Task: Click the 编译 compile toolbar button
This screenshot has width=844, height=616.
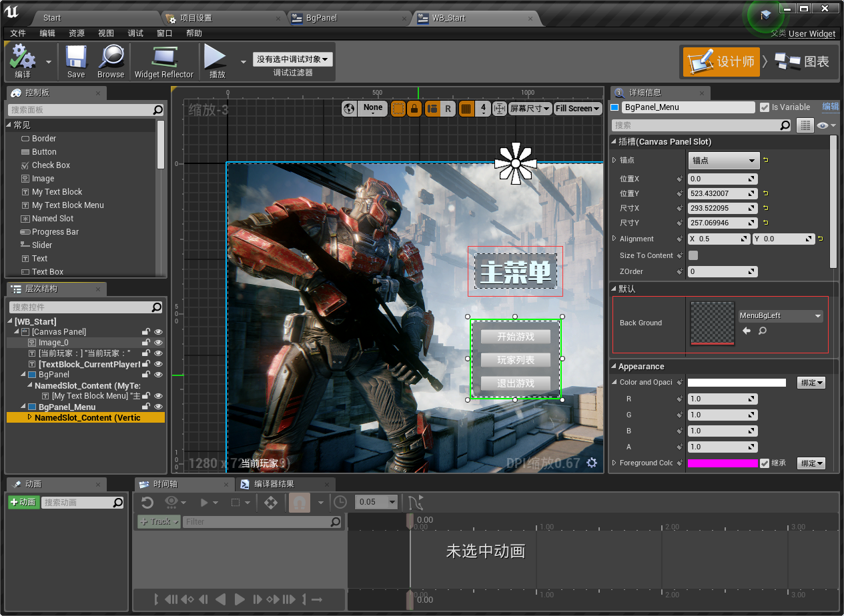Action: pyautogui.click(x=23, y=61)
